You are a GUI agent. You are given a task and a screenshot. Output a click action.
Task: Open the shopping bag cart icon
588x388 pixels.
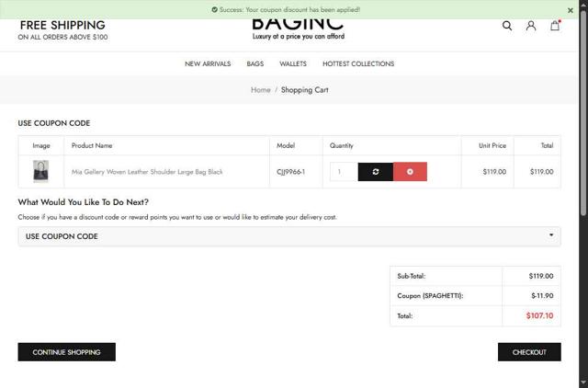(555, 26)
